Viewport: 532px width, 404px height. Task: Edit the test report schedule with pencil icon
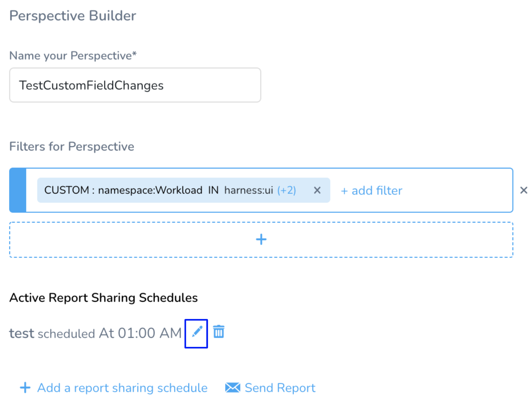[x=197, y=332]
